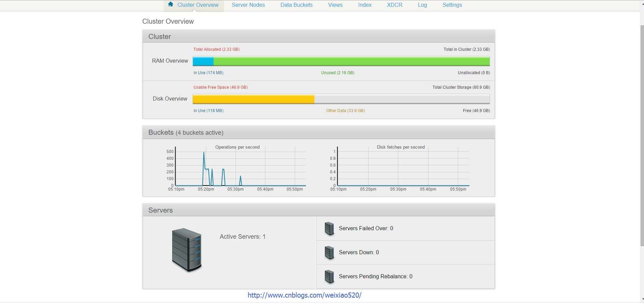The width and height of the screenshot is (644, 303).
Task: Open the Cluster Overview tab
Action: (194, 5)
